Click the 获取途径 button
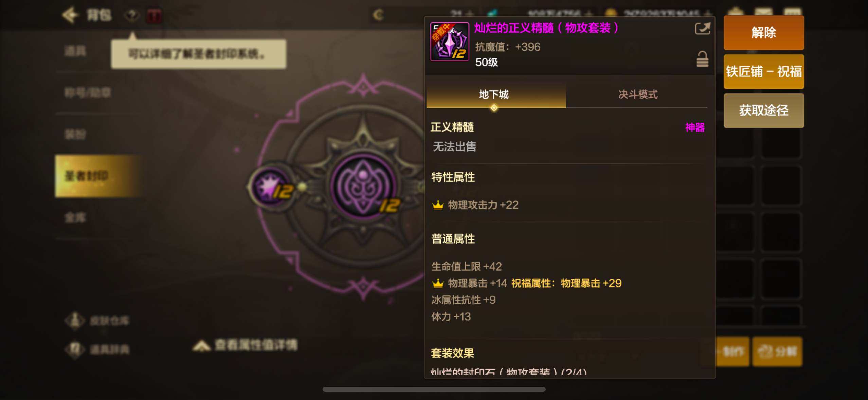Viewport: 868px width, 400px height. (x=763, y=111)
